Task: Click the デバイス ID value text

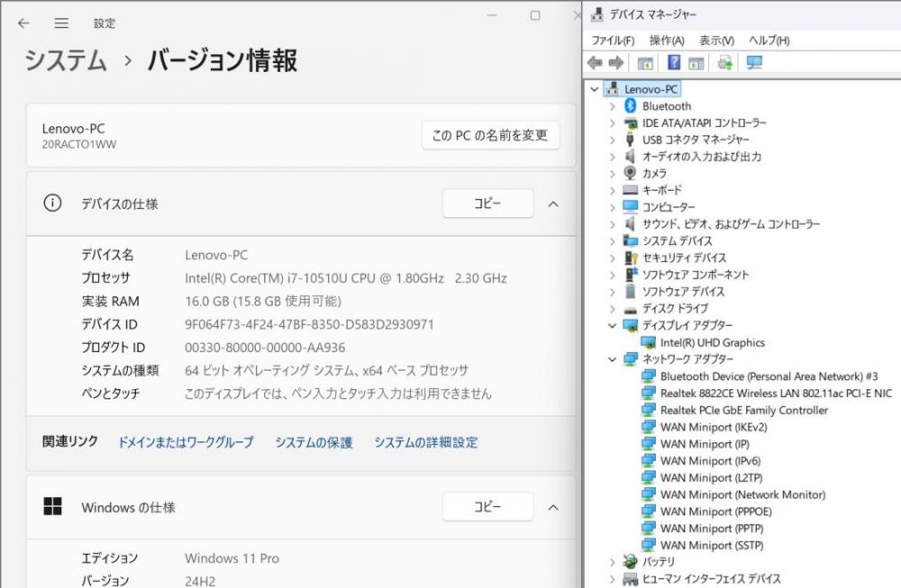Action: [309, 324]
